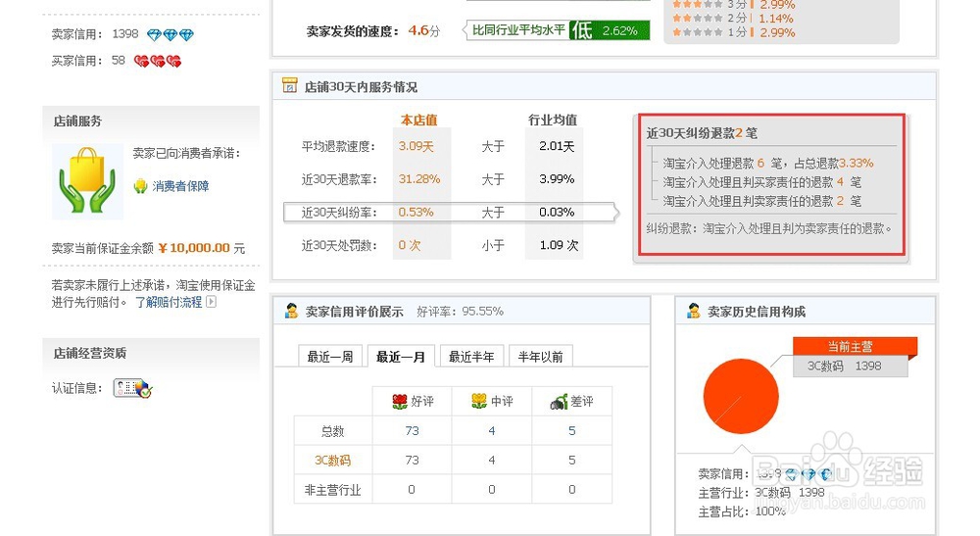Click the 3C数码 1398 legend box
The image size is (980, 536).
click(x=850, y=366)
